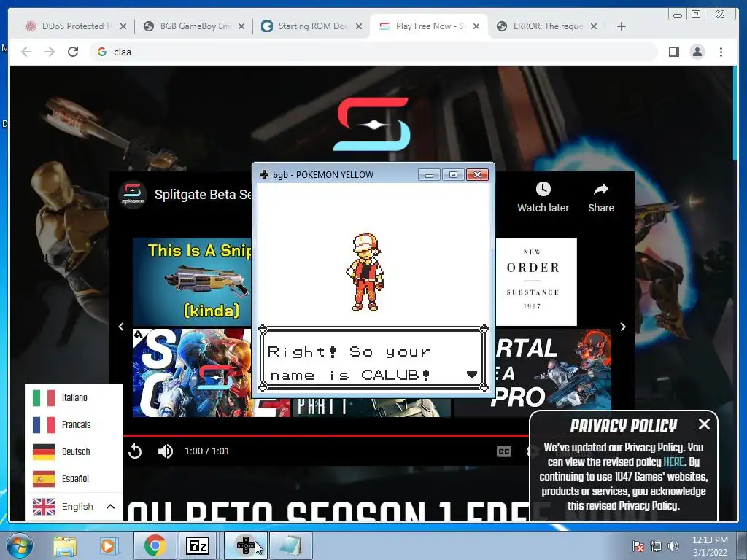The image size is (747, 560).
Task: Click Action Center flag tray icon
Action: pyautogui.click(x=638, y=546)
